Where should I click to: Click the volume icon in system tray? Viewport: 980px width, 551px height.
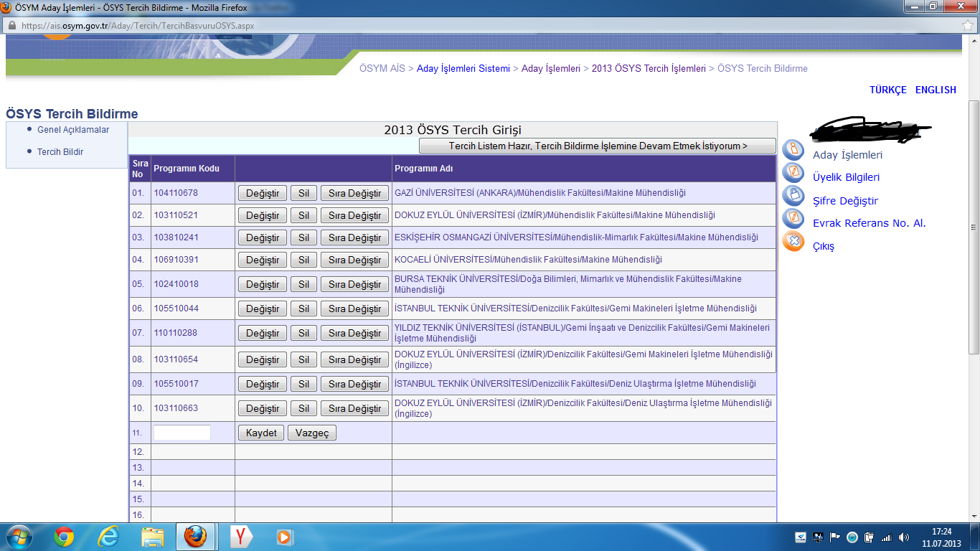point(903,537)
